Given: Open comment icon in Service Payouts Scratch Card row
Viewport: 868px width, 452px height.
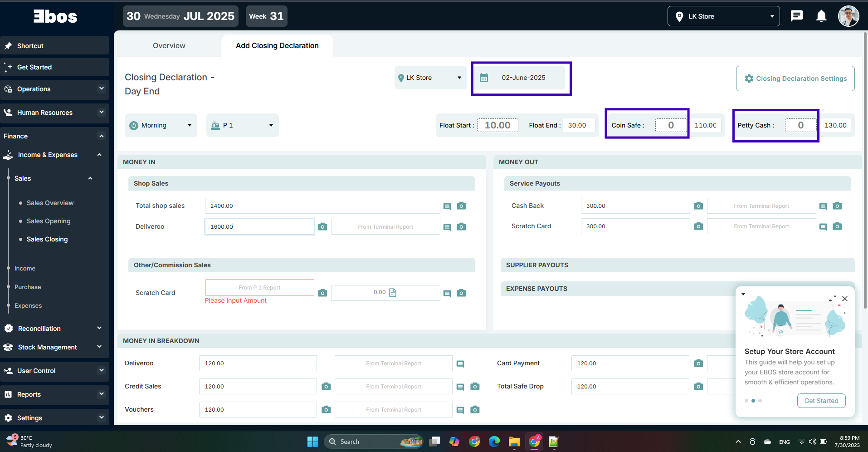Looking at the screenshot, I should pyautogui.click(x=823, y=227).
